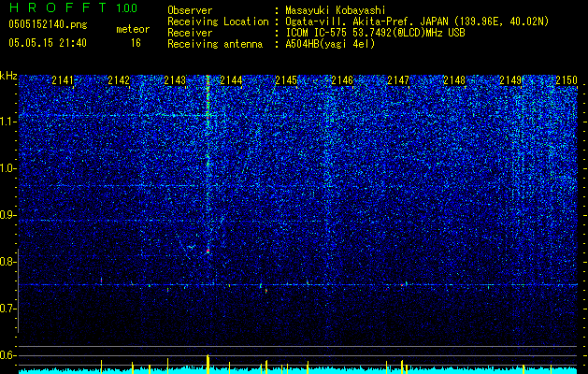Click the 2147 time marker
Image resolution: width=588 pixels, height=374 pixels.
(398, 80)
